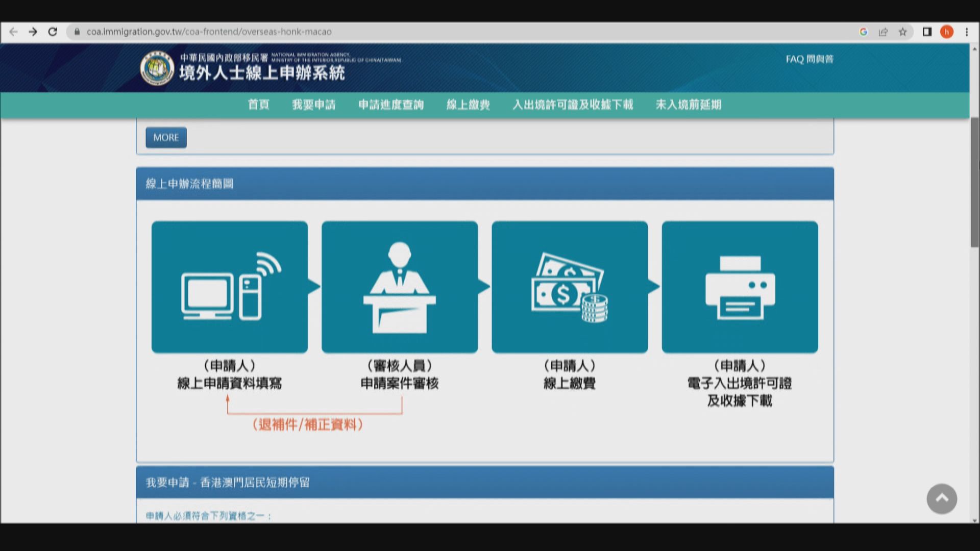Open the browser profile icon
This screenshot has width=980, height=551.
pyautogui.click(x=948, y=32)
